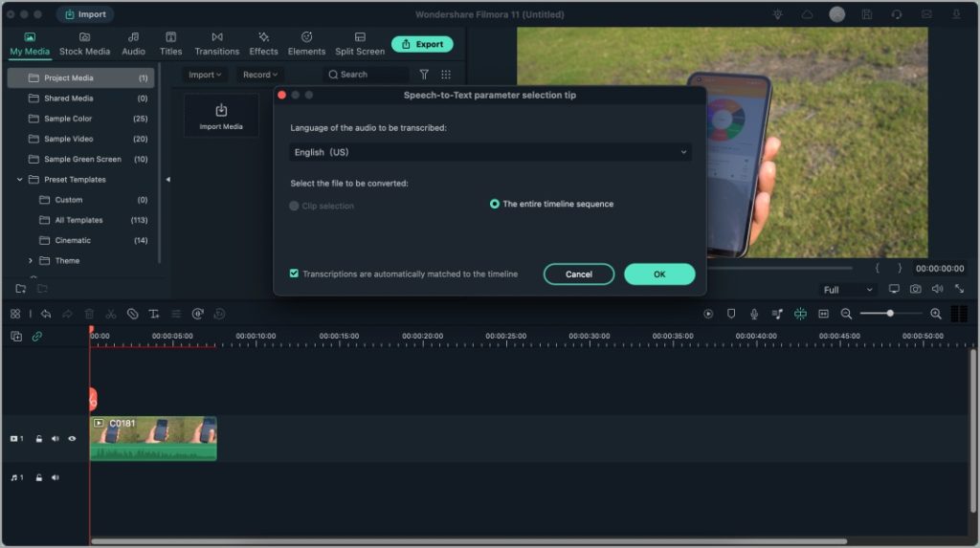Select the C0181 clip on the timeline
Viewport: 980px width, 548px height.
(x=153, y=439)
